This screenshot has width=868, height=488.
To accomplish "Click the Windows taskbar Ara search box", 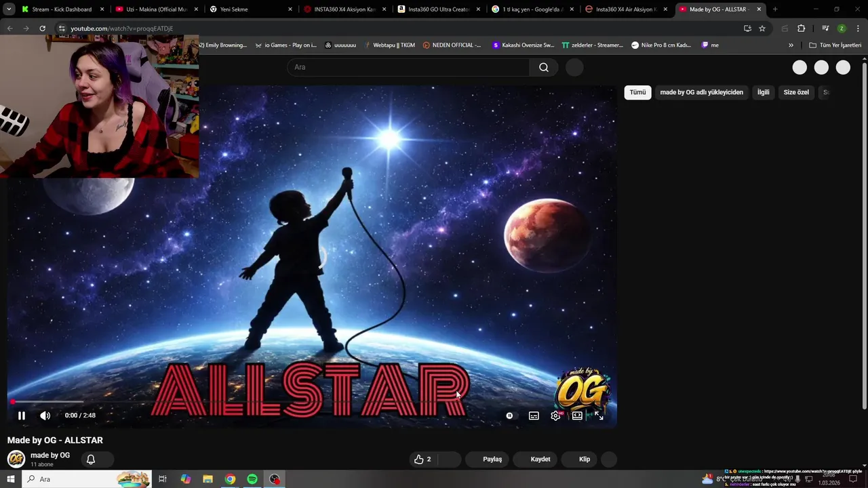I will [86, 479].
